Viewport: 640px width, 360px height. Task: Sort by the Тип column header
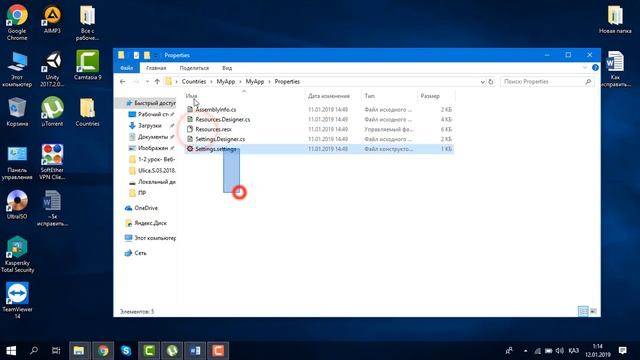(369, 96)
